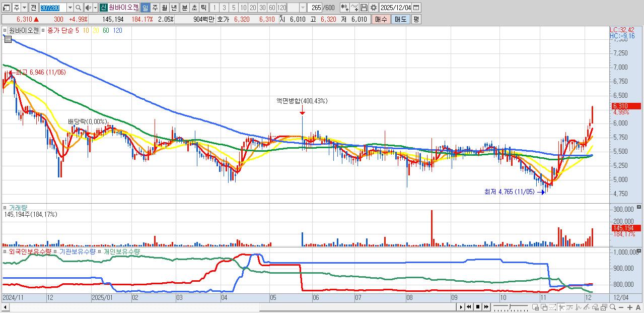Click the 전 market selector button

click(33, 8)
